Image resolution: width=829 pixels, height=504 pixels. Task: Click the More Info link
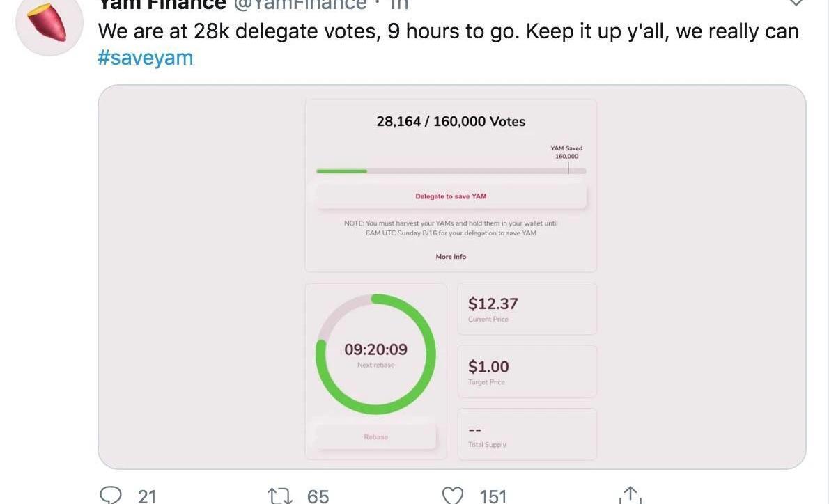[x=451, y=257]
